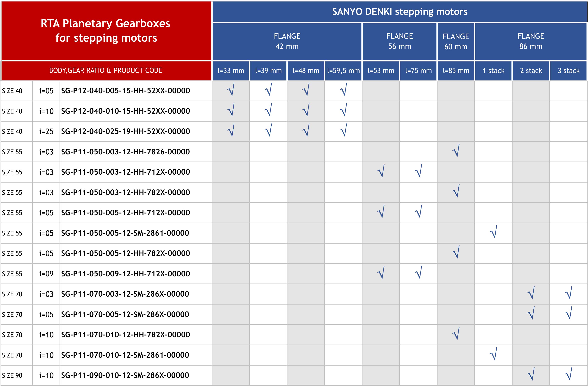Image resolution: width=588 pixels, height=386 pixels.
Task: Click l=33 mm checkmark in SG-P12-040-005 row
Action: [231, 89]
